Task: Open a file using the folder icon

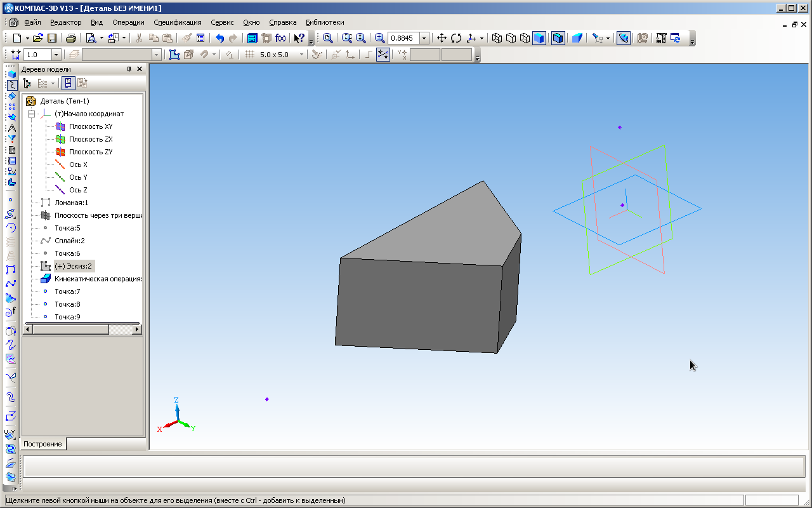Action: [x=38, y=38]
